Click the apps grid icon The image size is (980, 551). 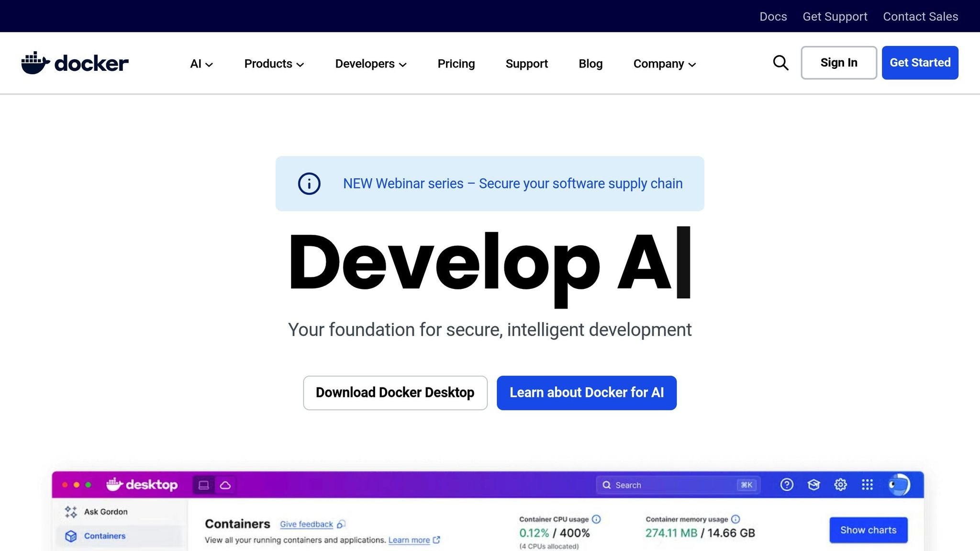click(867, 485)
